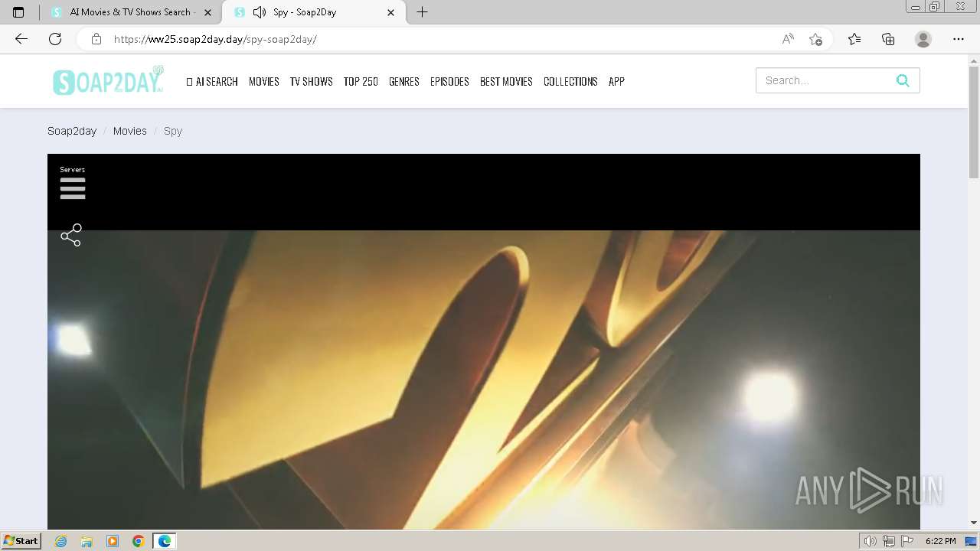The image size is (980, 551).
Task: Open the Favorites list icon in toolbar
Action: (x=854, y=39)
